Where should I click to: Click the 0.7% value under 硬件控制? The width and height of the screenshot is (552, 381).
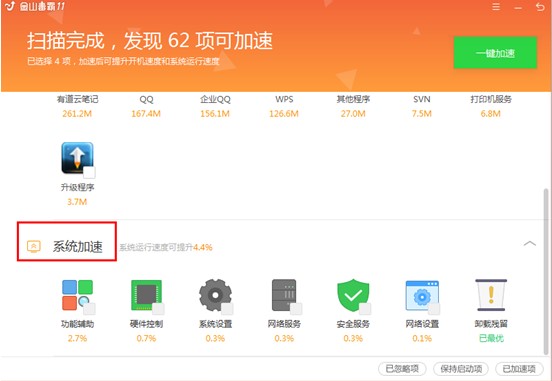pos(146,338)
